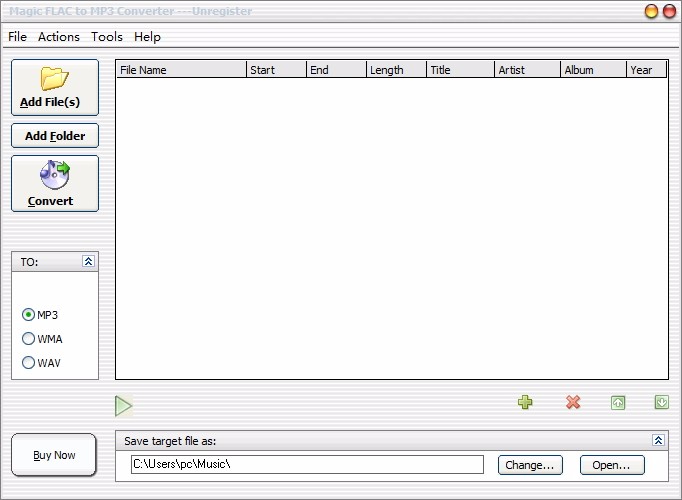Click the target path input field
The width and height of the screenshot is (682, 500).
(307, 464)
